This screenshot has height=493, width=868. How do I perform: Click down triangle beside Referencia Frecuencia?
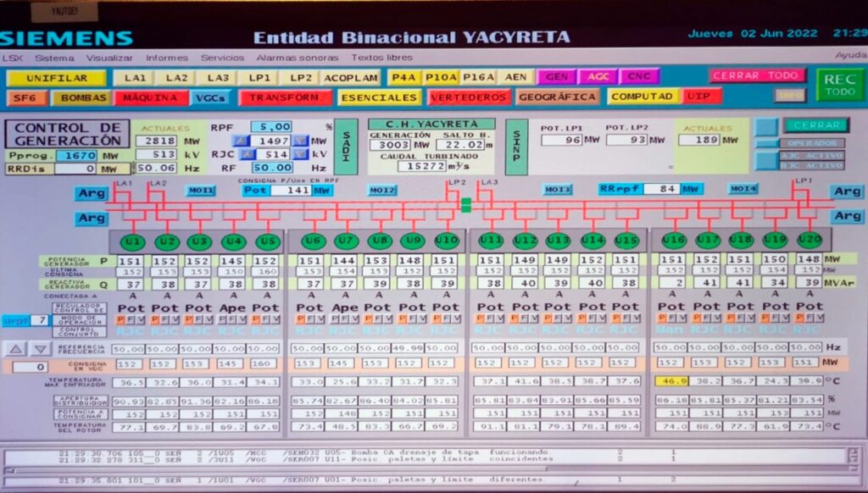(41, 349)
